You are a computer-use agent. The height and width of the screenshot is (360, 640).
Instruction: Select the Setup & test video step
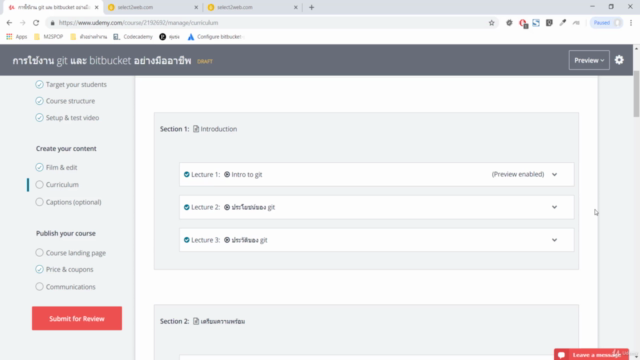tap(67, 118)
